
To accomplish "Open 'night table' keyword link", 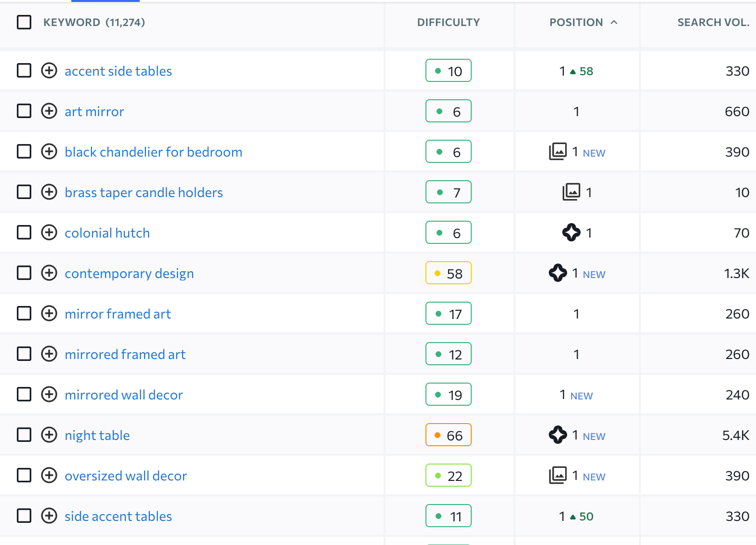I will click(x=97, y=436).
